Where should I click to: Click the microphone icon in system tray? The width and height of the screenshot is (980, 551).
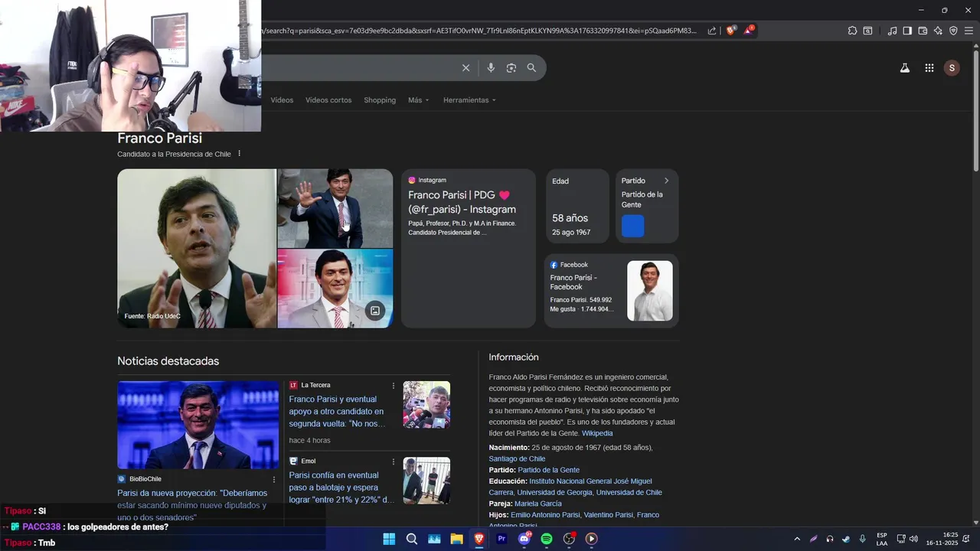coord(863,539)
